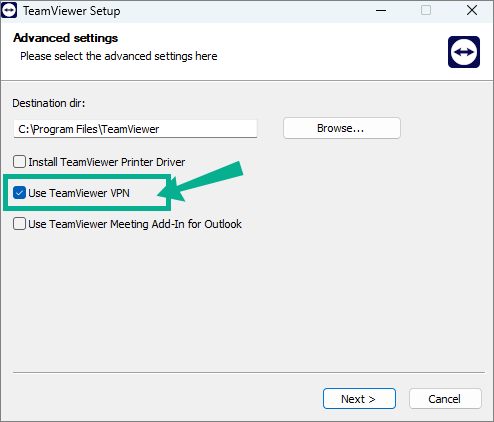494x422 pixels.
Task: Uncheck the Use TeamViewer VPN checkbox
Action: [19, 193]
